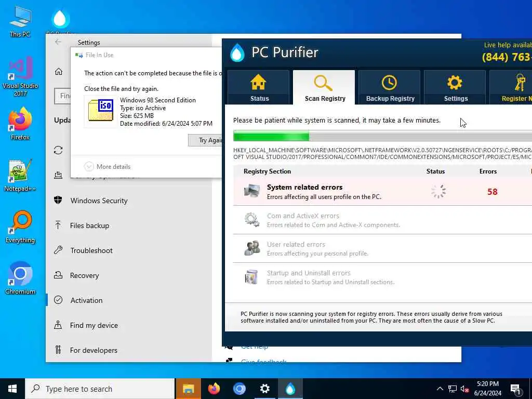This screenshot has height=399, width=532.
Task: Select the Notepad++ desktop shortcut
Action: (x=20, y=176)
